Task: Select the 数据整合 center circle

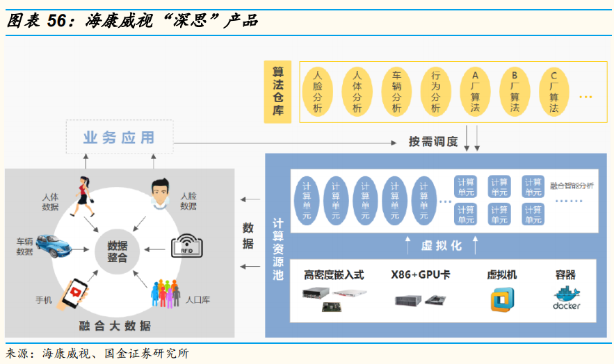Action: point(117,251)
